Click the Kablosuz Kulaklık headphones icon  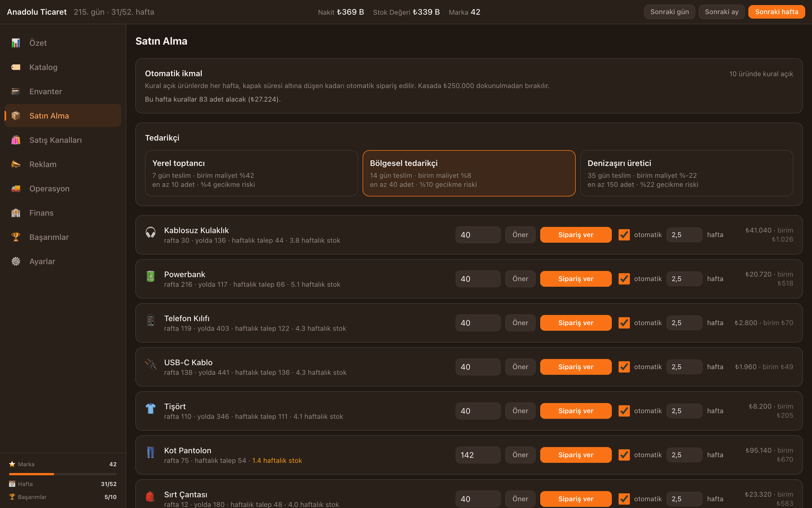coord(151,232)
